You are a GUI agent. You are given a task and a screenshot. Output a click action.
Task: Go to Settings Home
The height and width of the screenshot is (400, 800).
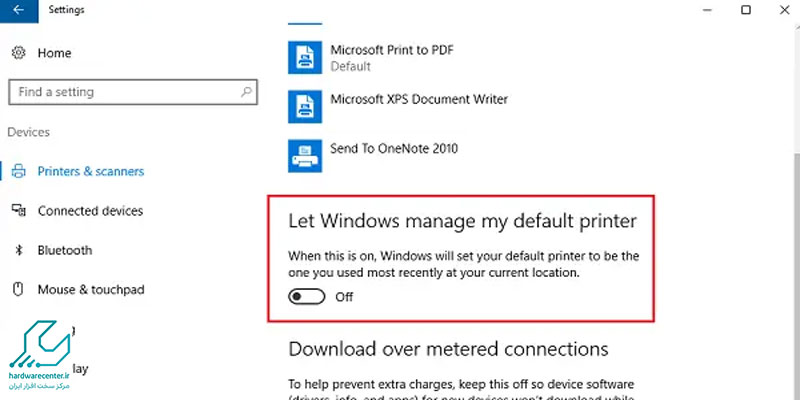(54, 53)
